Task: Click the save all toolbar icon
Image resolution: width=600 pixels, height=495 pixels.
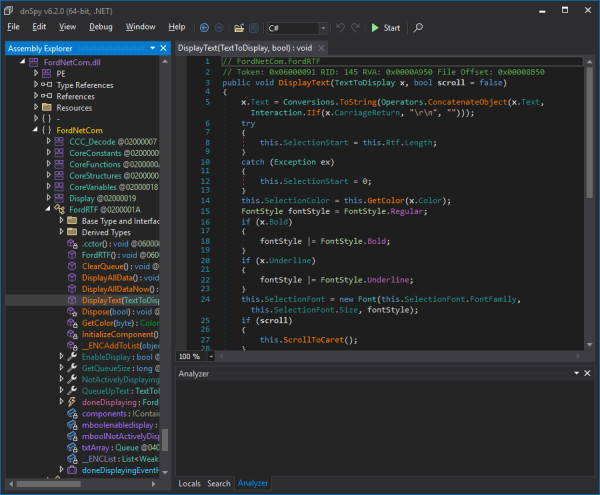Action: click(254, 28)
